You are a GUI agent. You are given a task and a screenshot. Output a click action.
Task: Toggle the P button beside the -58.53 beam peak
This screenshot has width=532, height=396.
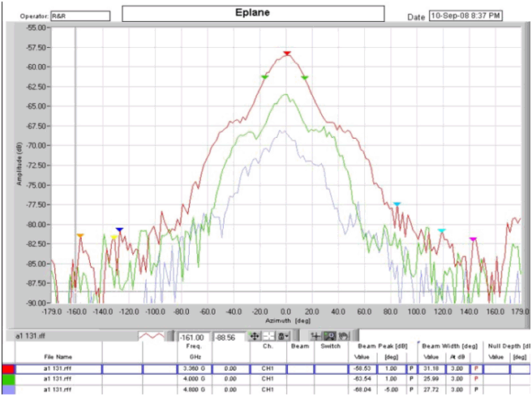411,368
